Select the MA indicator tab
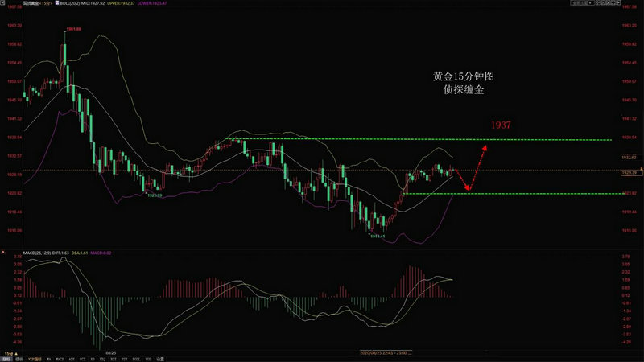Viewport: 644px width, 362px height. pos(49,359)
